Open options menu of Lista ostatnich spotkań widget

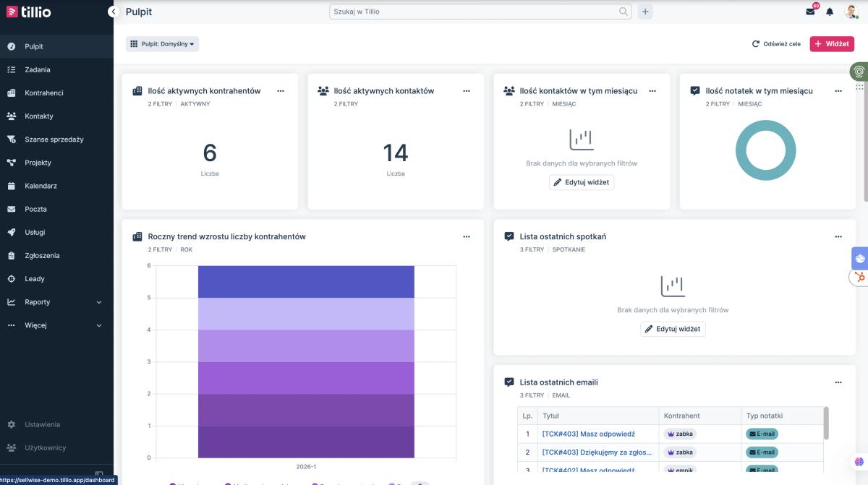tap(838, 236)
